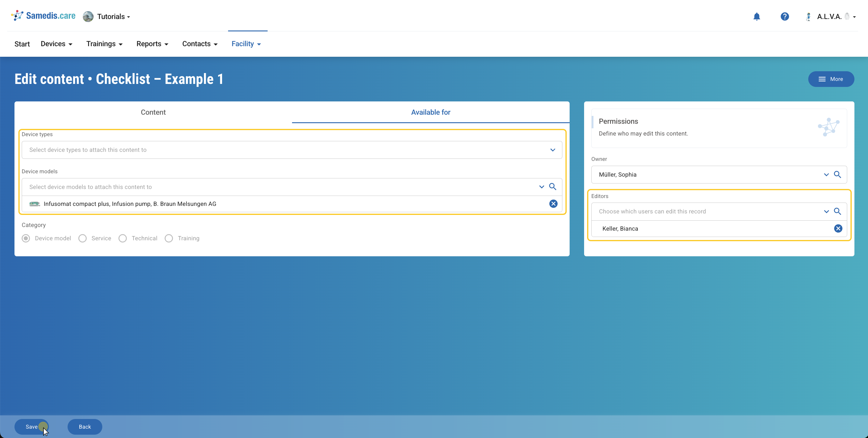The height and width of the screenshot is (438, 868).
Task: Select the Technical category radio button
Action: pyautogui.click(x=123, y=238)
